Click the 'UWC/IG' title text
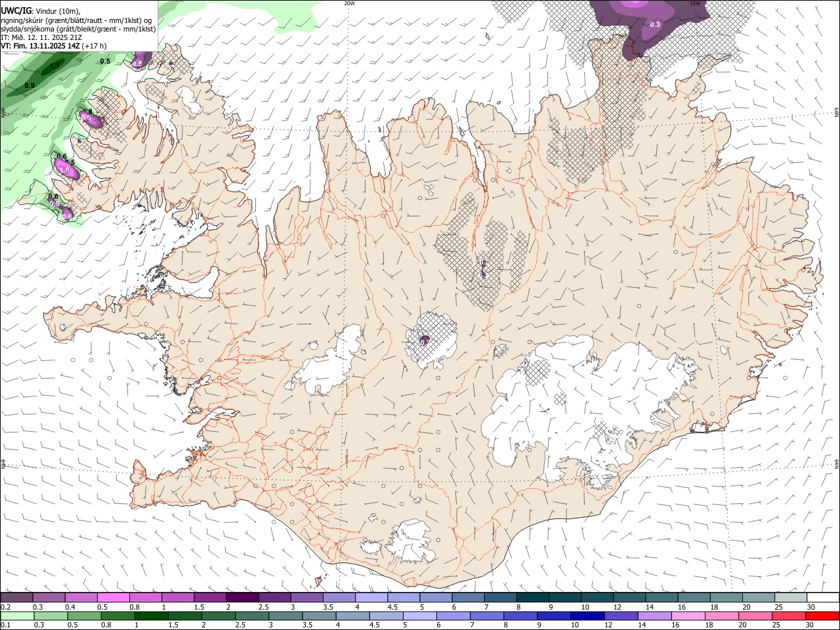The image size is (840, 630). (16, 11)
